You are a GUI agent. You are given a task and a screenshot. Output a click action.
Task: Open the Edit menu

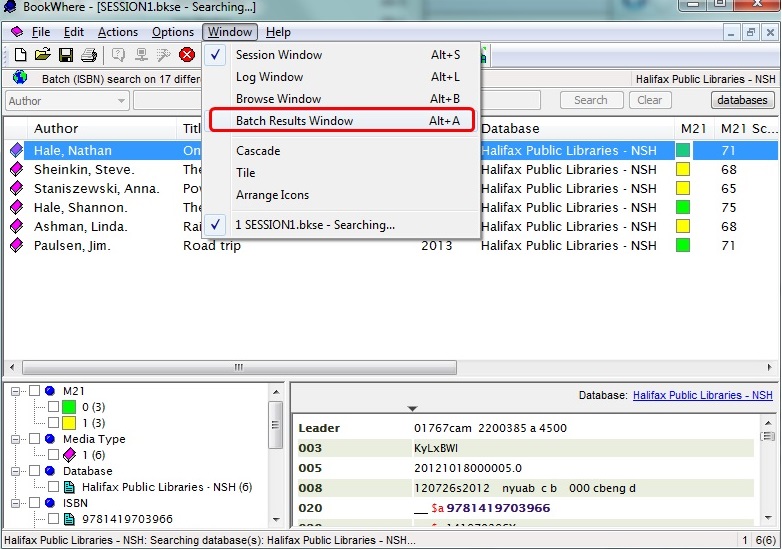74,32
